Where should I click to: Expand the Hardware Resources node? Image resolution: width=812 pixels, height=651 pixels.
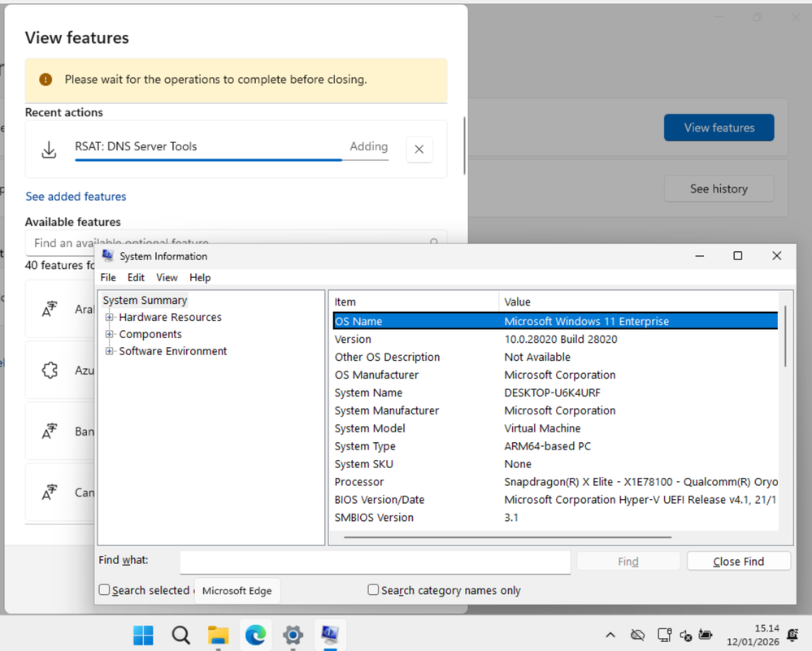(109, 317)
